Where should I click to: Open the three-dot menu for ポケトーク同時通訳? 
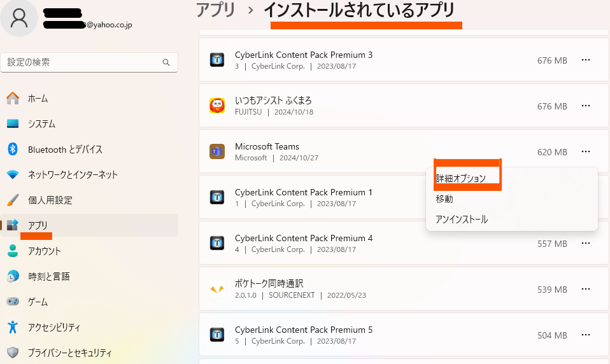coord(586,289)
